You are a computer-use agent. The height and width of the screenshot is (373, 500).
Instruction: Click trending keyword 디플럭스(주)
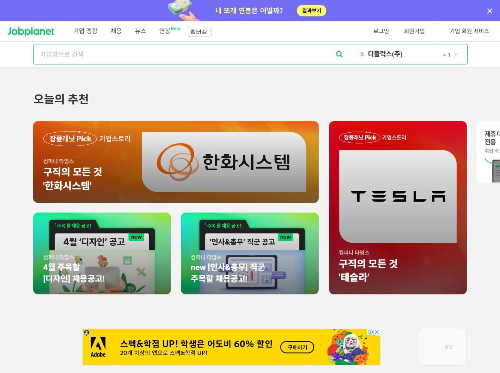[x=385, y=54]
